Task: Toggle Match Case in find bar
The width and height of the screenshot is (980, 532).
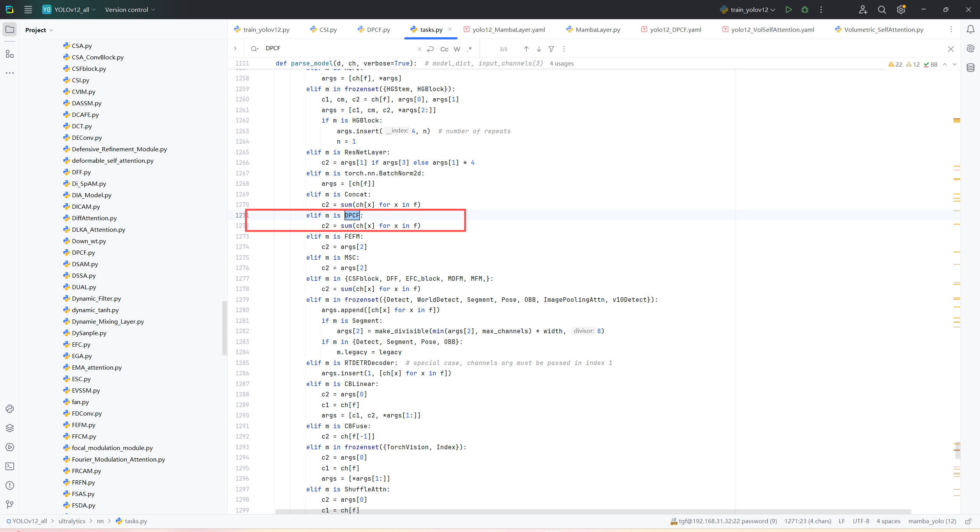Action: (x=444, y=49)
